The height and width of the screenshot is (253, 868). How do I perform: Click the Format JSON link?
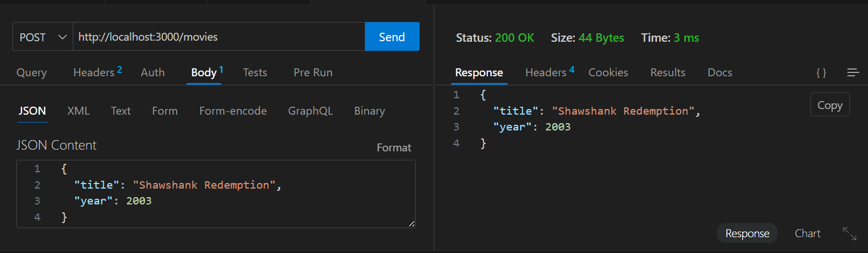coord(394,147)
